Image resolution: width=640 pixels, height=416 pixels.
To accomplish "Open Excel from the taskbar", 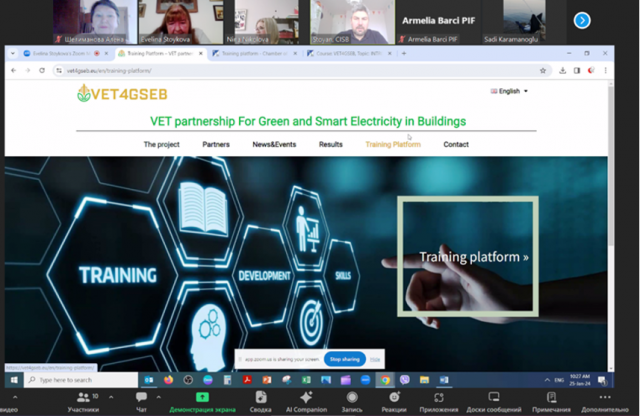I will pos(306,380).
